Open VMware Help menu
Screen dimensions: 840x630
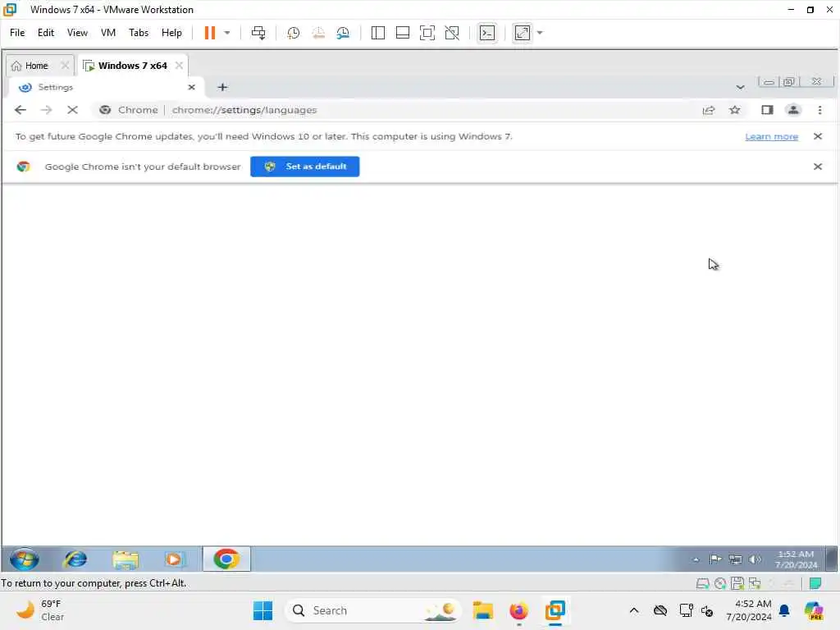171,33
